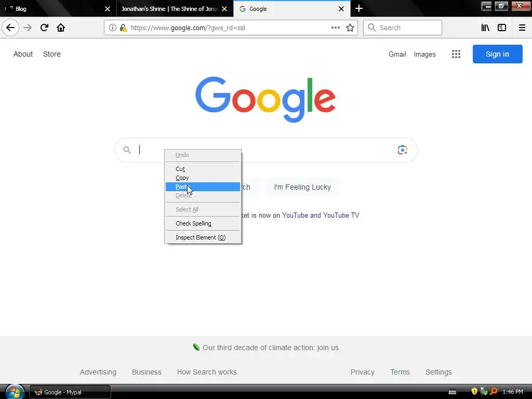Open the Advertising footer link

pyautogui.click(x=98, y=372)
